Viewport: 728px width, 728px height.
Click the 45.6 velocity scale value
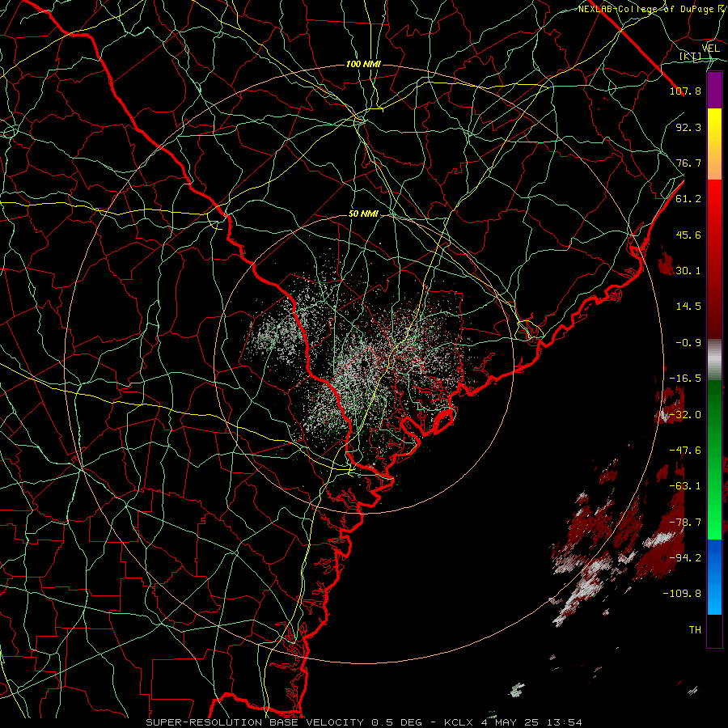click(688, 235)
